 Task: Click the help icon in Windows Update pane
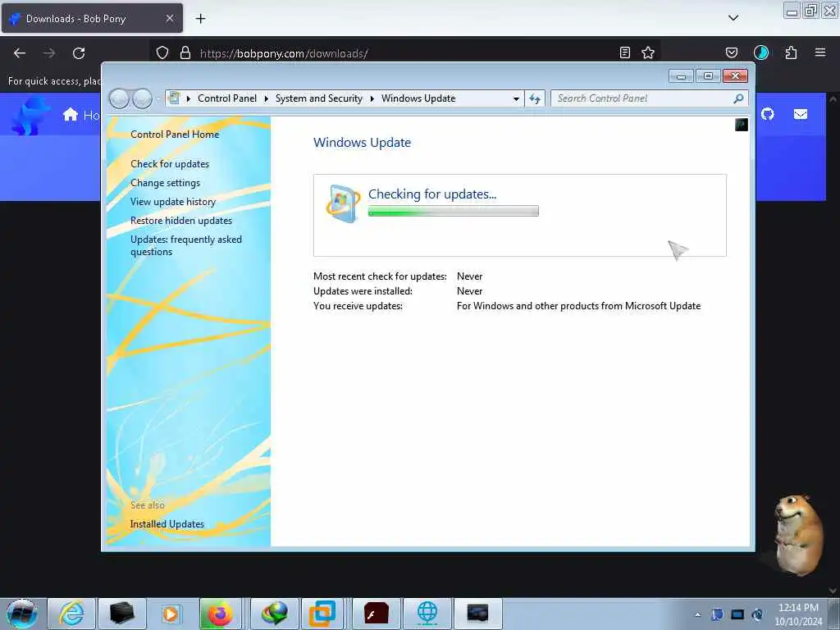[x=742, y=125]
